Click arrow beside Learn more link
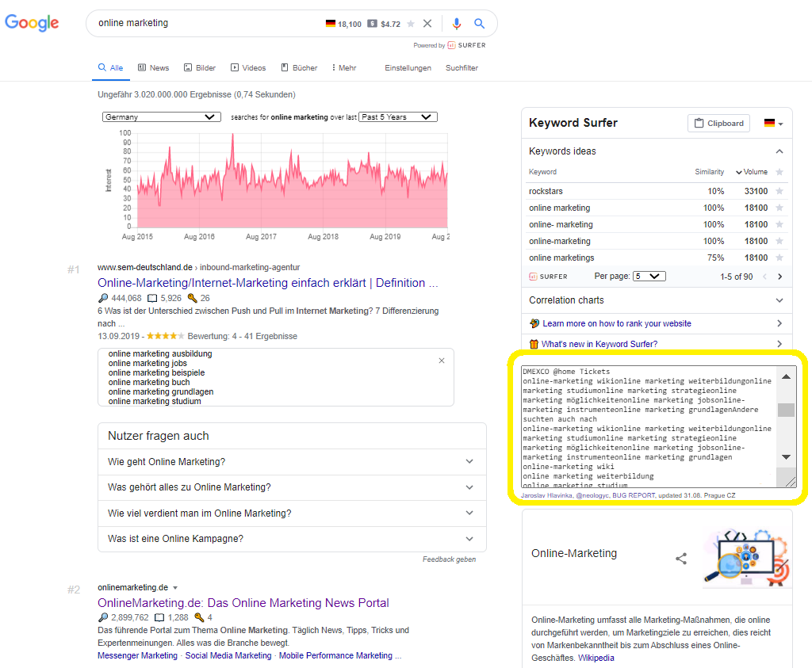 pos(779,323)
